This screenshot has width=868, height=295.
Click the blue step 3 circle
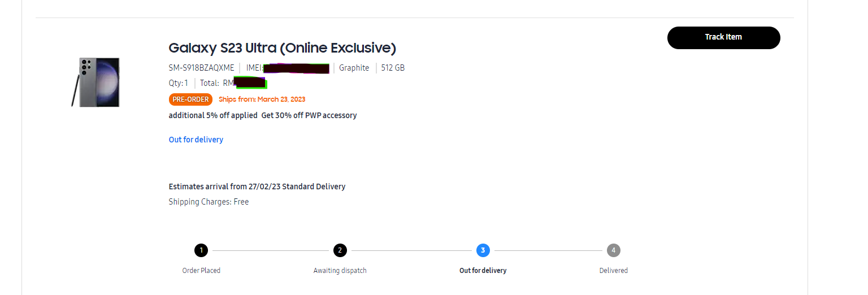coord(483,250)
